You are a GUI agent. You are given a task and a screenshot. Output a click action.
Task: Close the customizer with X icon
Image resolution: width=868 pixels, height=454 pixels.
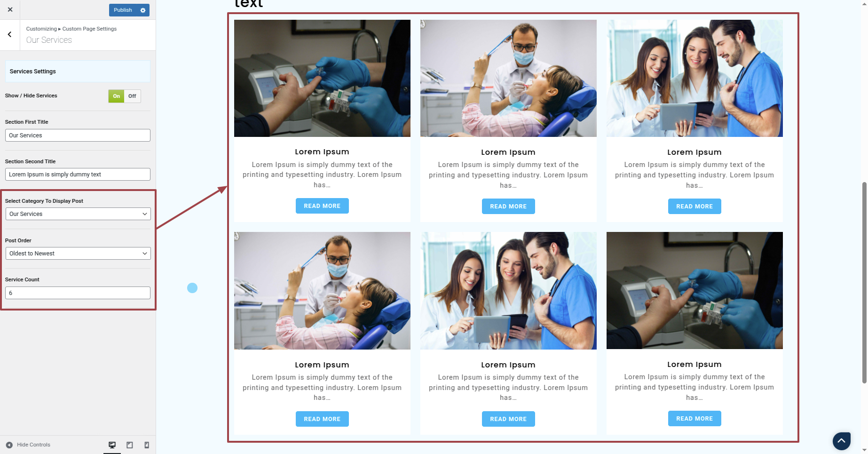click(10, 9)
